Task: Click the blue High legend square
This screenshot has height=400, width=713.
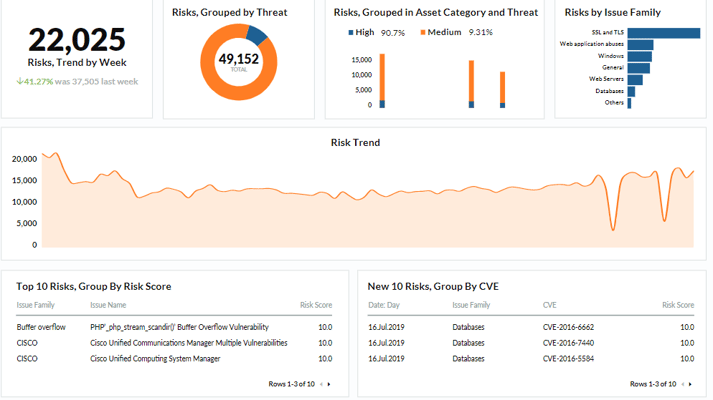Action: click(351, 32)
